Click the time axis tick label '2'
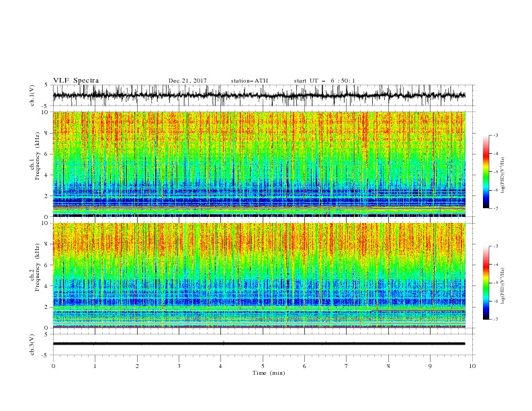532x411 pixels. (137, 366)
